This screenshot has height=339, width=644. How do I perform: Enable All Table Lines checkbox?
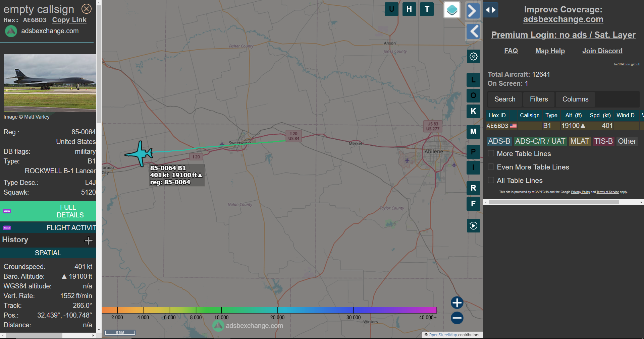(491, 180)
